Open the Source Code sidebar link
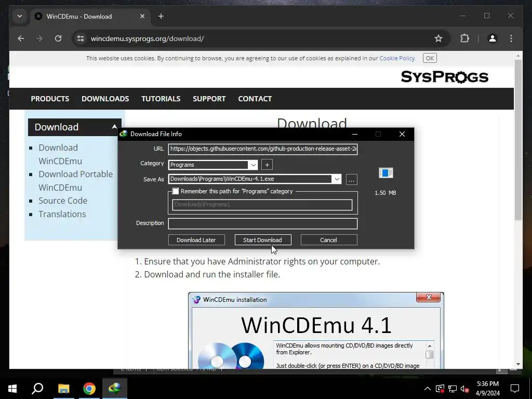This screenshot has height=399, width=532. point(63,201)
